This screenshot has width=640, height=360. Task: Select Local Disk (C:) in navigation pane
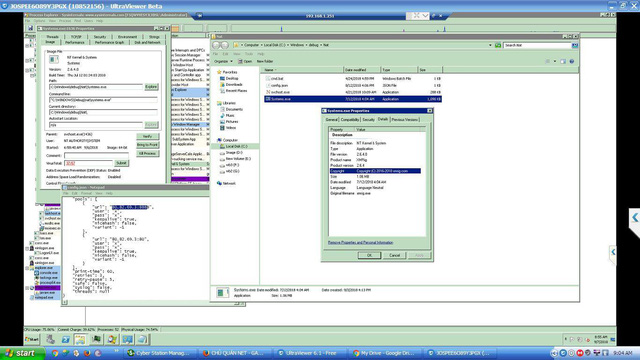coord(236,146)
